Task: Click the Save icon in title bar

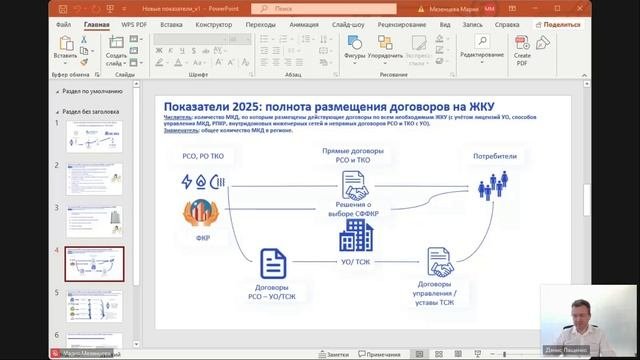Action: tap(62, 9)
